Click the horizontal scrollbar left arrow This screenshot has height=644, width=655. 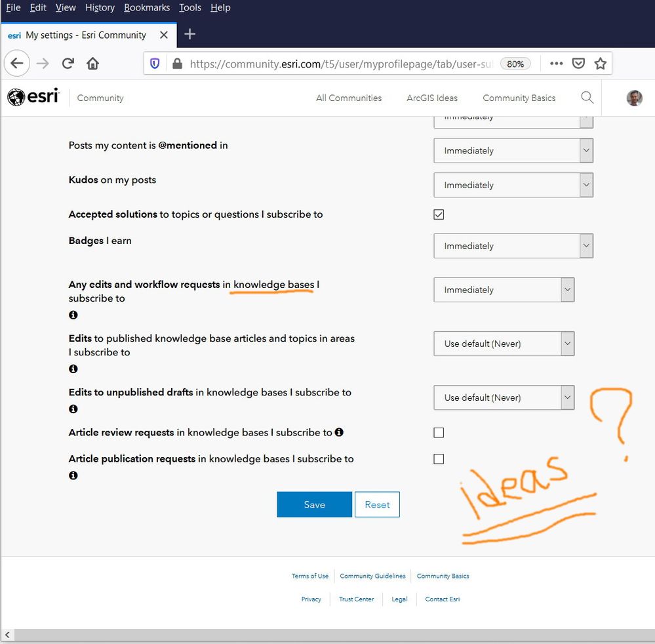point(7,634)
